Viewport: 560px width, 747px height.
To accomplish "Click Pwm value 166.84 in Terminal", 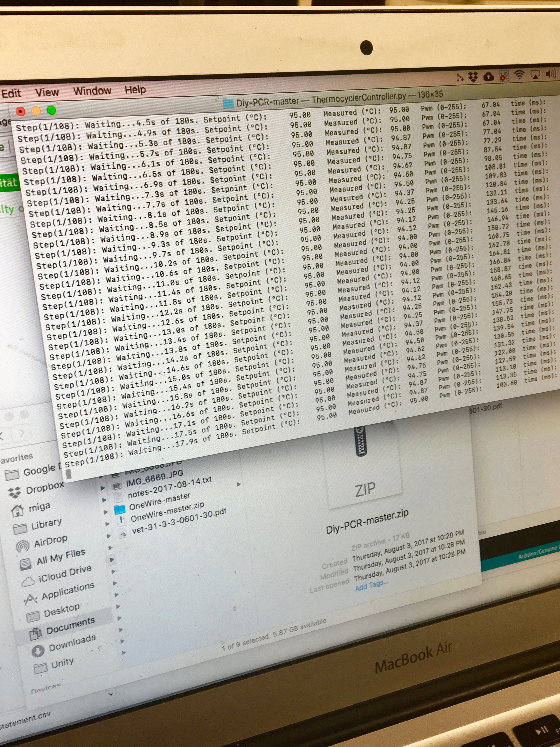I will pyautogui.click(x=501, y=261).
